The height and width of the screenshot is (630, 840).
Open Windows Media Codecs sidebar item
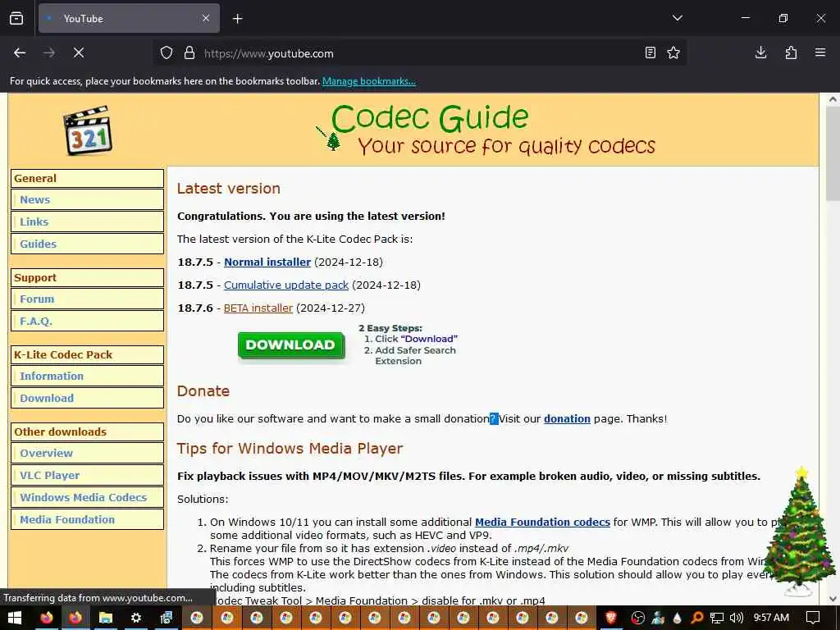87,497
